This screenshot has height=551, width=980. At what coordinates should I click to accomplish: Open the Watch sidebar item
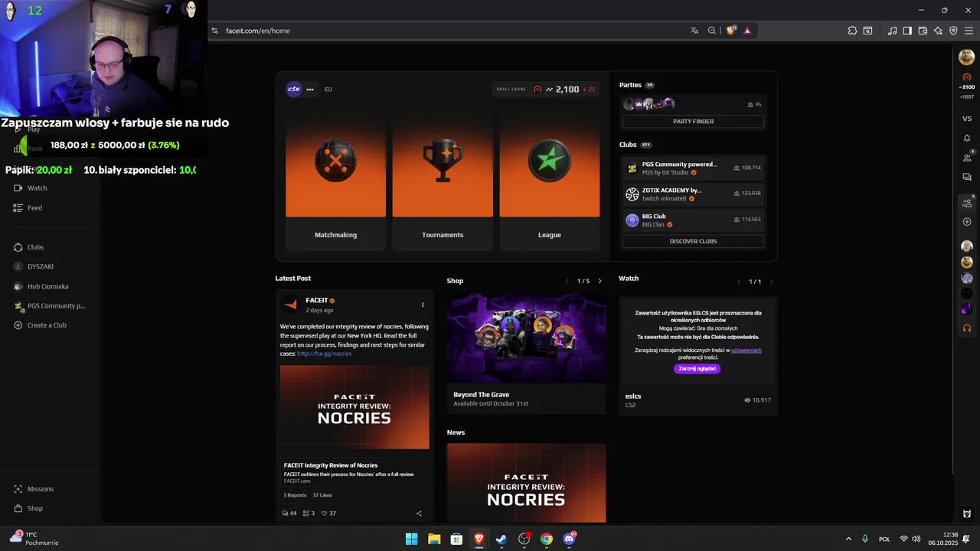[x=31, y=187]
